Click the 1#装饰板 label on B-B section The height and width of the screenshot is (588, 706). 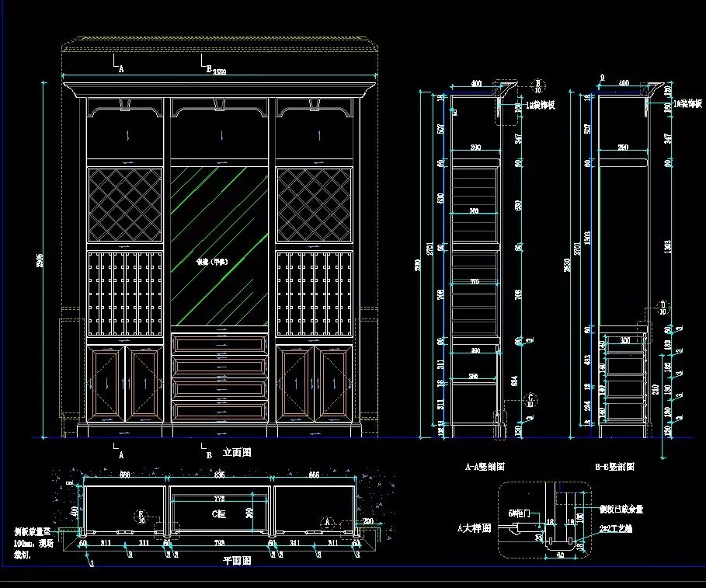pos(687,104)
